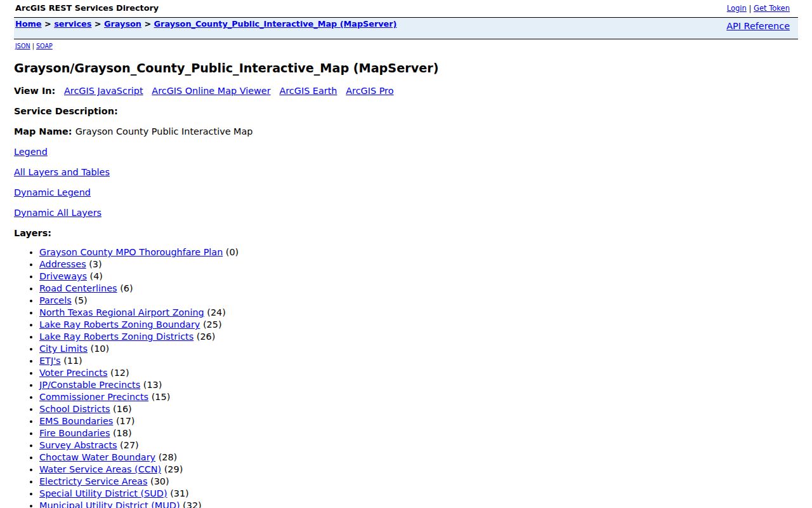View in ArcGIS JavaScript

pyautogui.click(x=103, y=91)
